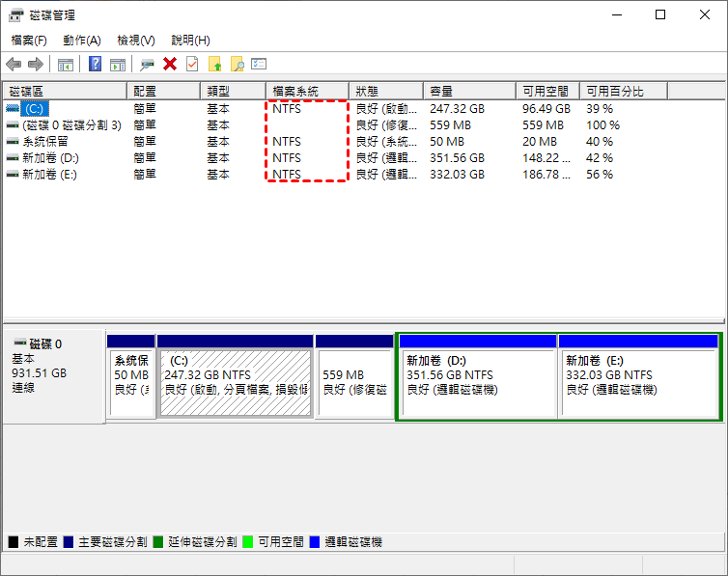Click the Forward arrow toolbar icon

(36, 64)
